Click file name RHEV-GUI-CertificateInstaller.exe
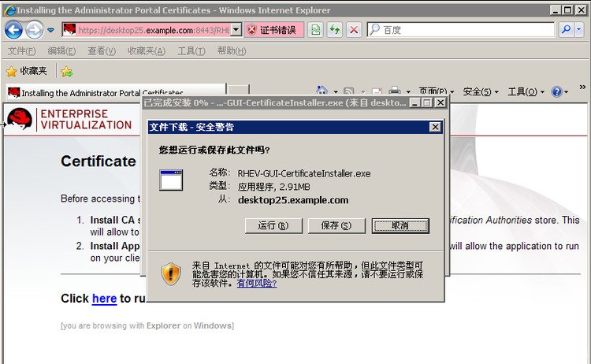This screenshot has width=591, height=364. pyautogui.click(x=304, y=173)
